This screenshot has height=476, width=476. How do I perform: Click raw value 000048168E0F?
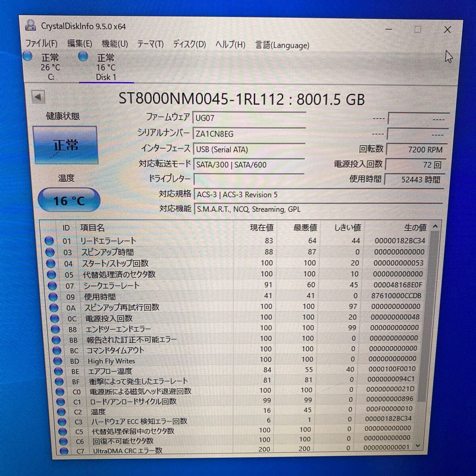[397, 284]
